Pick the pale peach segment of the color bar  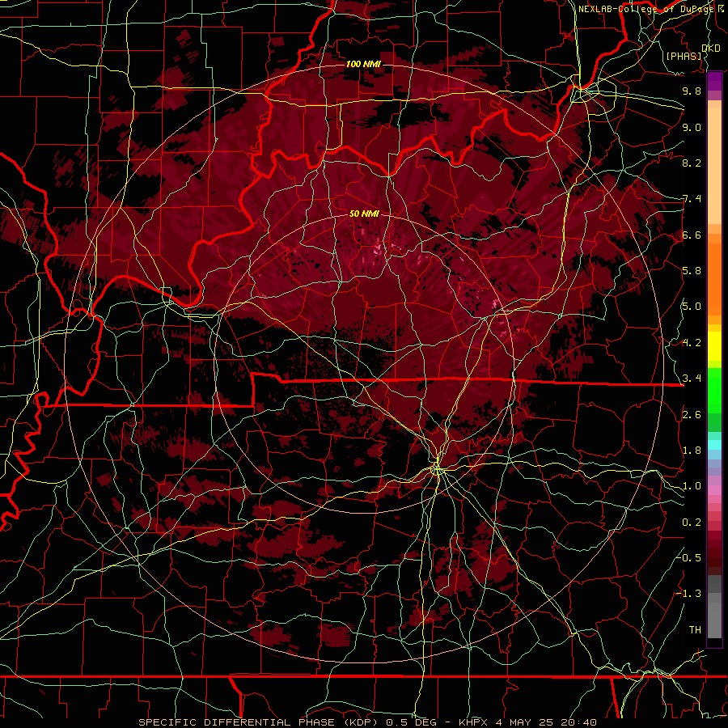coord(714,166)
